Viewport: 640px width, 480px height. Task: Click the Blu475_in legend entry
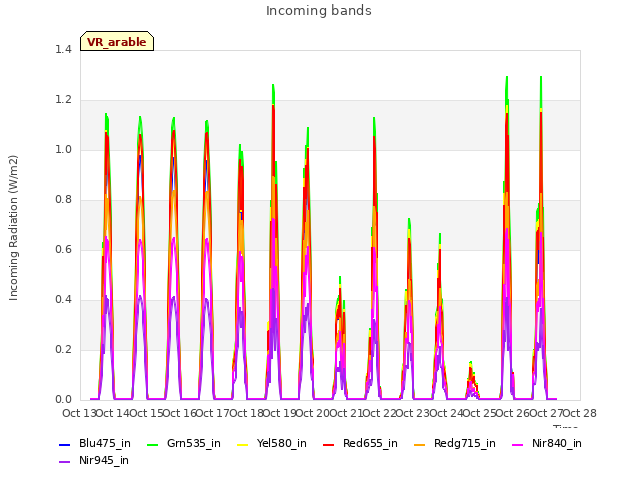[95, 443]
